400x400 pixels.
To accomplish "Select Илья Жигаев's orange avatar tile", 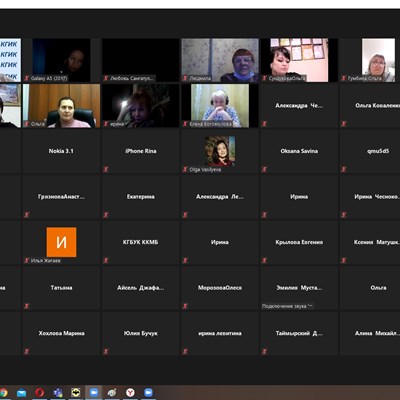I will [x=61, y=242].
